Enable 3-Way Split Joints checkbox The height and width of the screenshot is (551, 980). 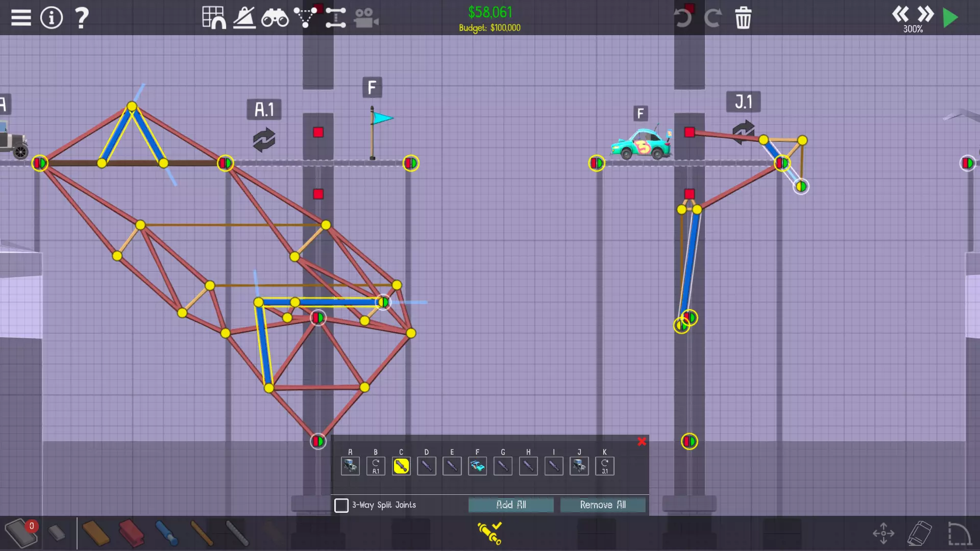click(341, 505)
